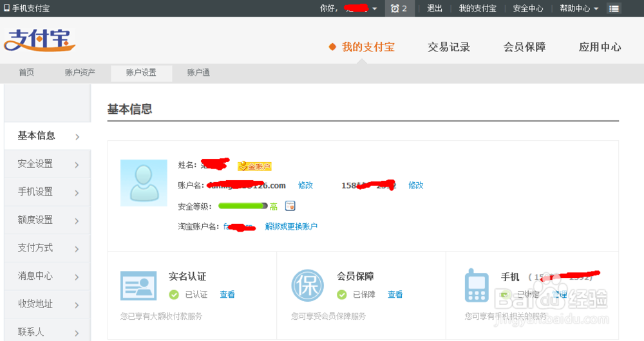Click the green 安全等级 progress bar

point(243,206)
